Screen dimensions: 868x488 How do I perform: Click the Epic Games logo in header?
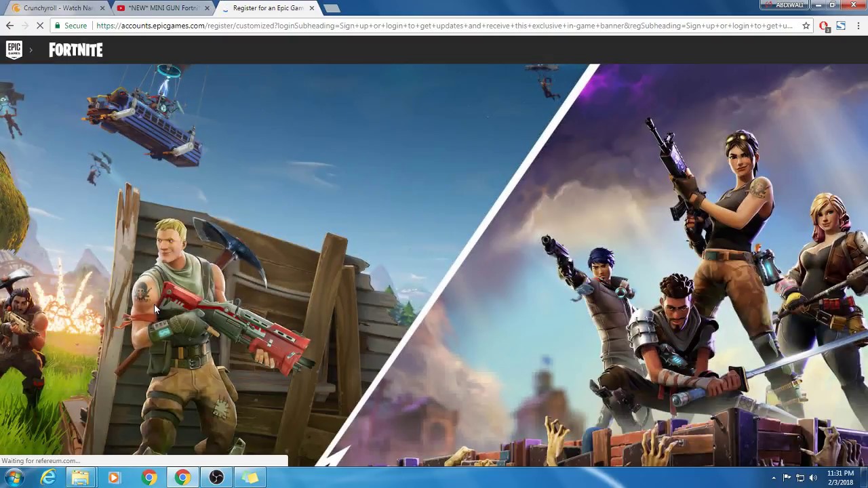tap(14, 50)
